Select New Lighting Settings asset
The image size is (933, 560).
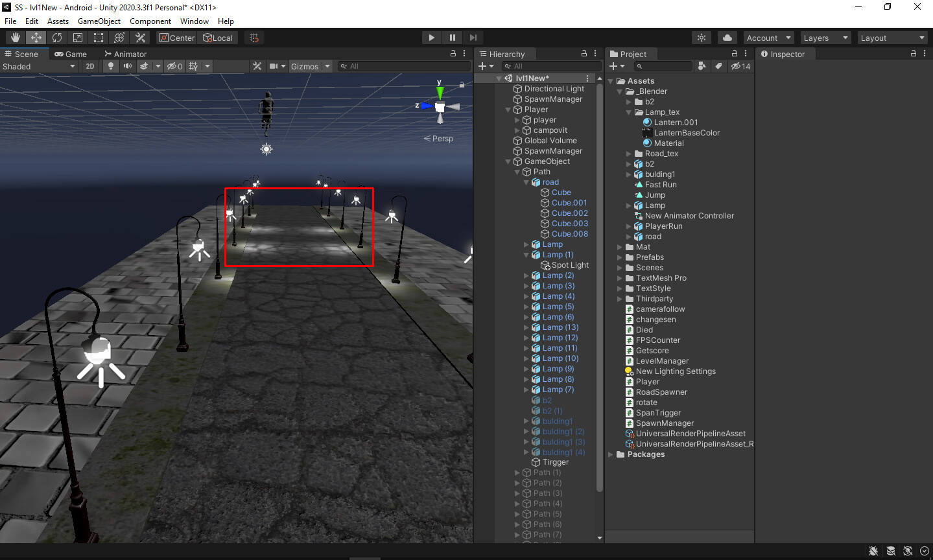coord(670,371)
